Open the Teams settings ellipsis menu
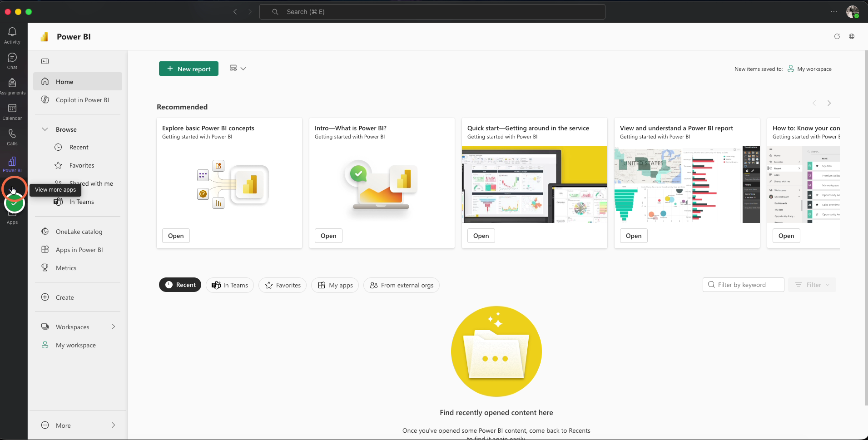Screen dimensions: 868x440 pos(834,12)
